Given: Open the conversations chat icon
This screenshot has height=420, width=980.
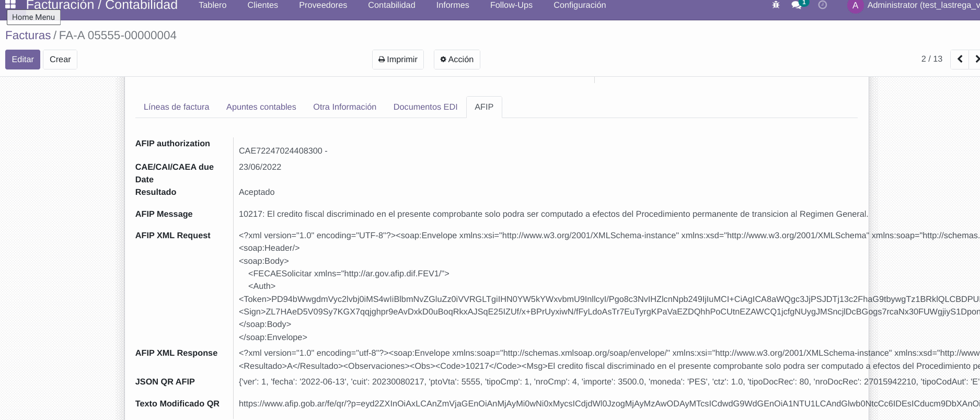Looking at the screenshot, I should point(797,5).
